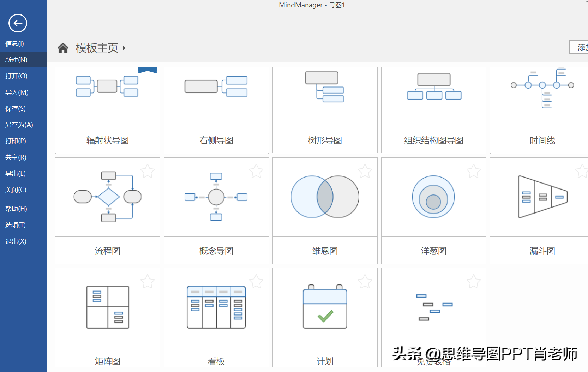Favorite the 维恩图 template with its star
588x372 pixels.
[365, 171]
